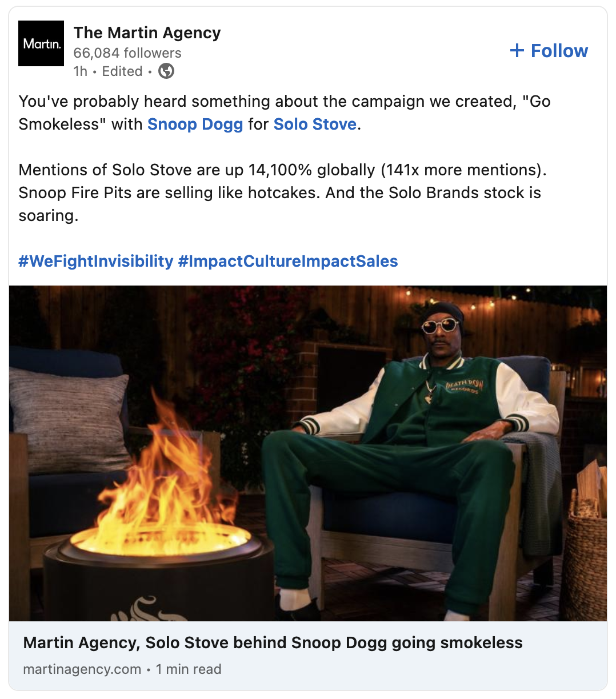Viewport: 616px width, 699px height.
Task: Open the Snoop Dogg mention link
Action: (195, 124)
